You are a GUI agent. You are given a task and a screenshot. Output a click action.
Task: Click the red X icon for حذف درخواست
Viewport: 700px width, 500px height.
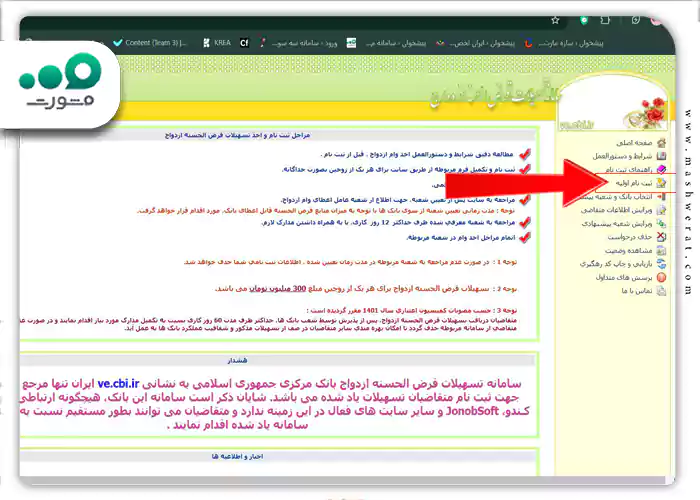(662, 237)
